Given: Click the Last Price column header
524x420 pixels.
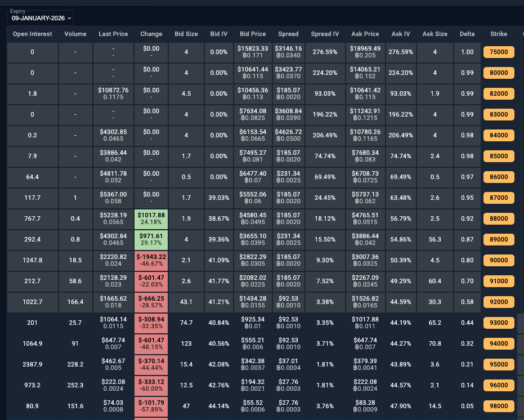Looking at the screenshot, I should coord(113,34).
